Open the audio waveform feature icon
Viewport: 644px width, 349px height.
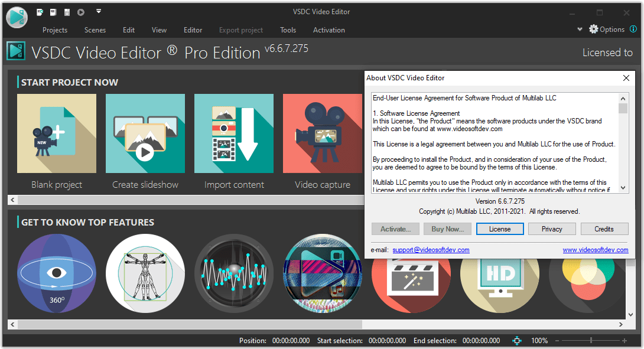coord(234,273)
